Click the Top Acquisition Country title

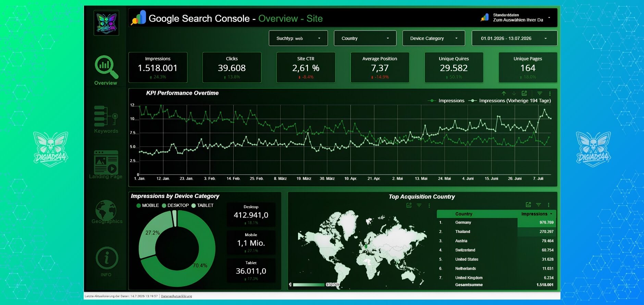coord(422,197)
